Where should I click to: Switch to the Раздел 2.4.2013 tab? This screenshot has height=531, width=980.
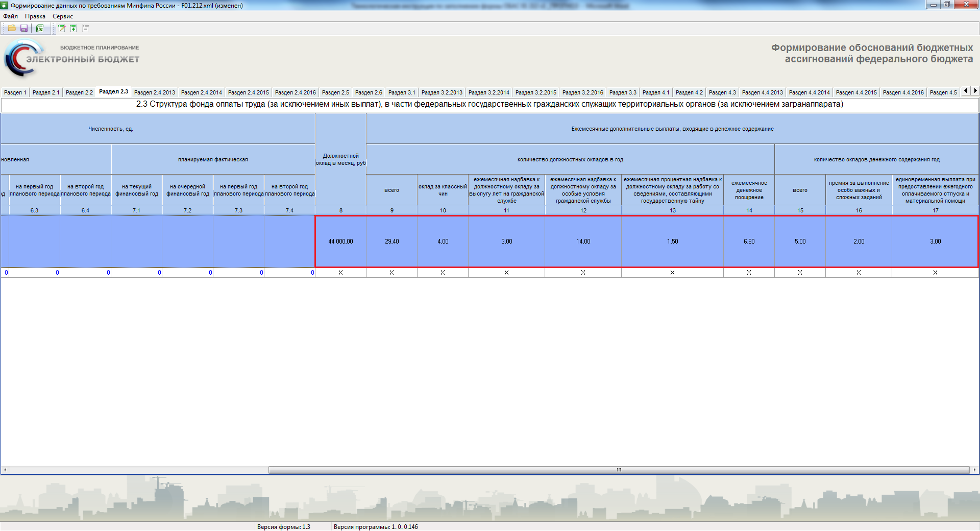(155, 92)
